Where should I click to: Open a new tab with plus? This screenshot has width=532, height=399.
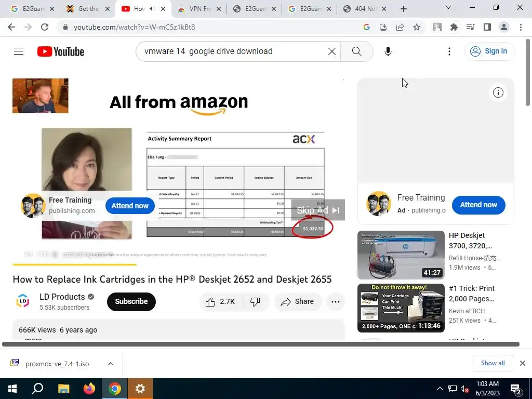click(x=403, y=9)
